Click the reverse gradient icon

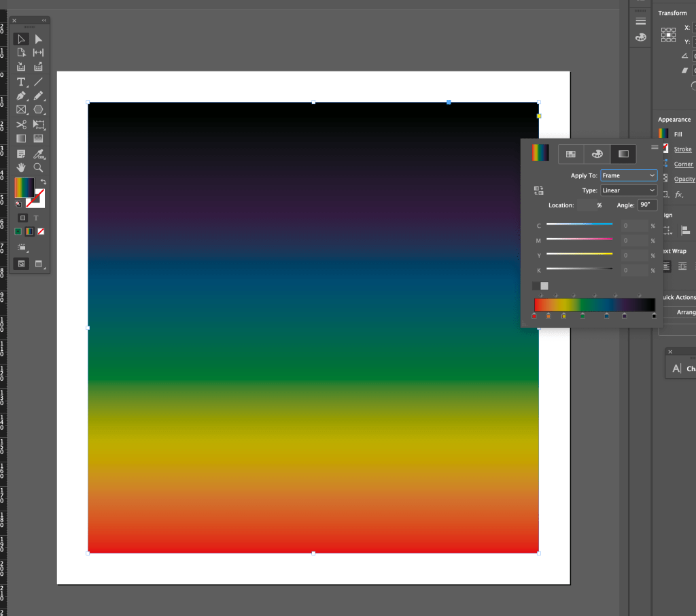(x=538, y=191)
